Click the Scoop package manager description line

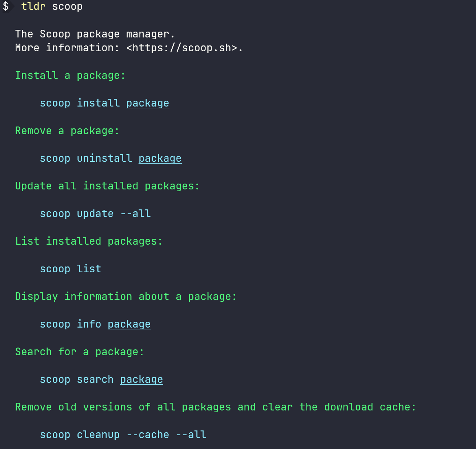point(95,34)
